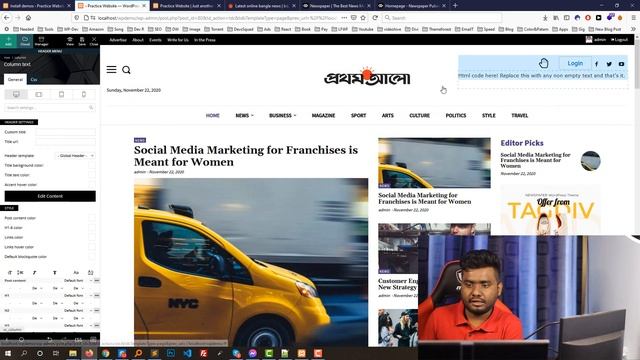This screenshot has height=360, width=640.
Task: Pick the Links color swatch
Action: pos(92,237)
